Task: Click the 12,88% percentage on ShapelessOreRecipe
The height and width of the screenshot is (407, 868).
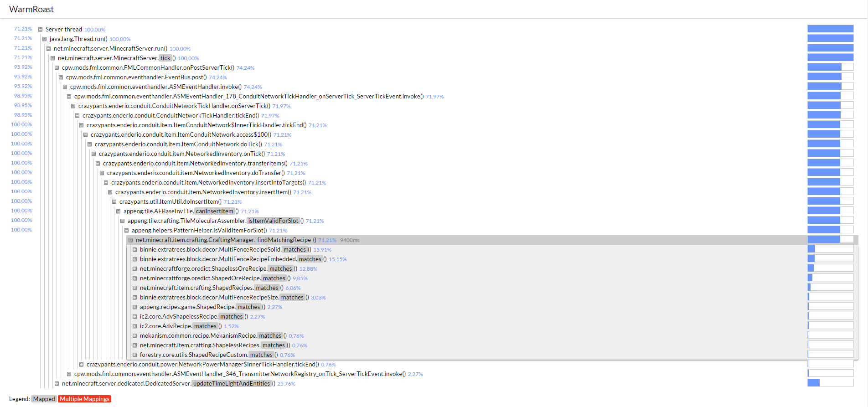Action: tap(308, 269)
